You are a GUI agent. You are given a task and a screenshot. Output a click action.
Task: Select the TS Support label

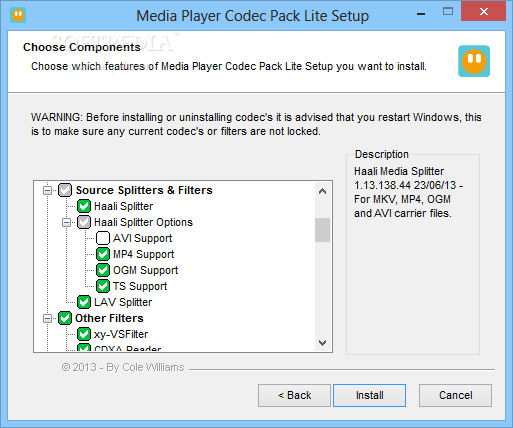pos(140,286)
